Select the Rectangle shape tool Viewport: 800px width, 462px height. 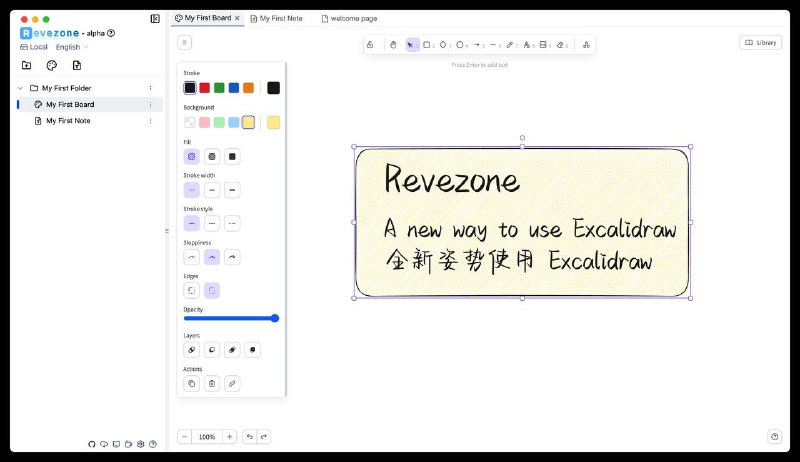427,44
